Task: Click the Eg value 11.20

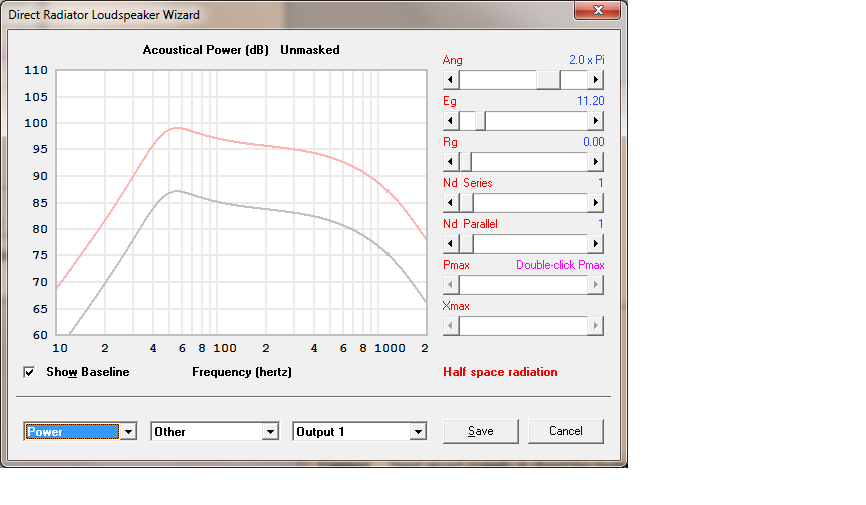Action: (590, 101)
